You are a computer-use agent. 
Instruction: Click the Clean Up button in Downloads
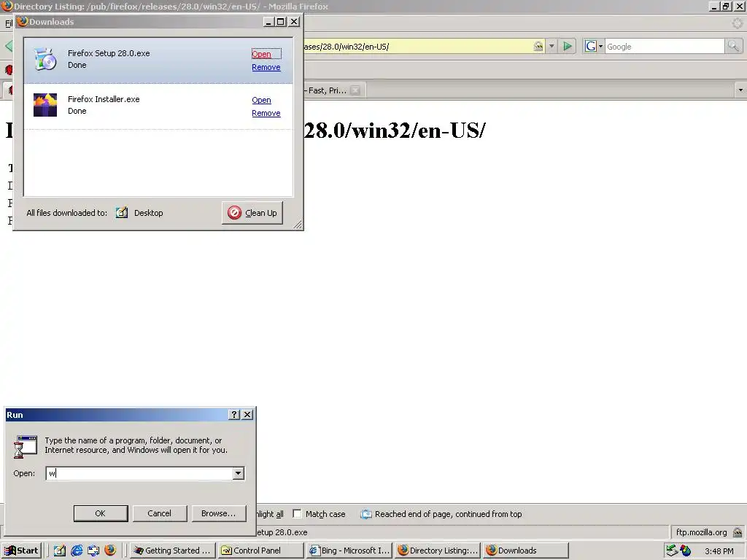coord(252,213)
